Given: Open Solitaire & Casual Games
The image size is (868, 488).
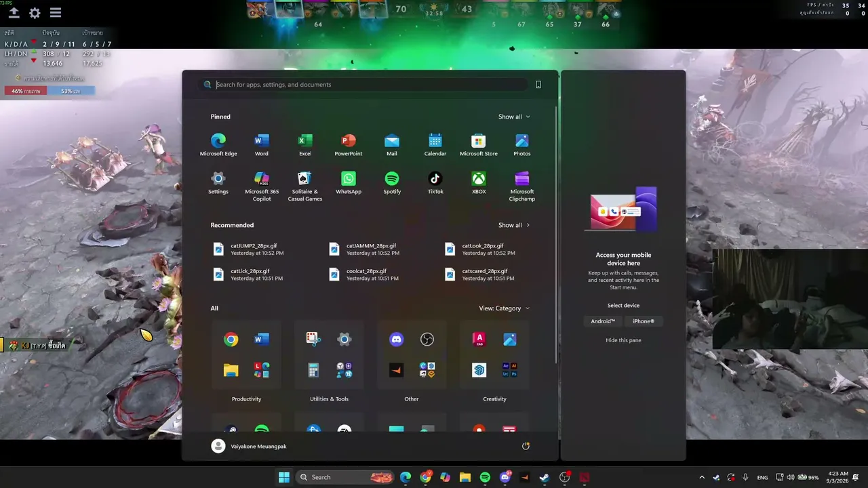Looking at the screenshot, I should pos(305,186).
